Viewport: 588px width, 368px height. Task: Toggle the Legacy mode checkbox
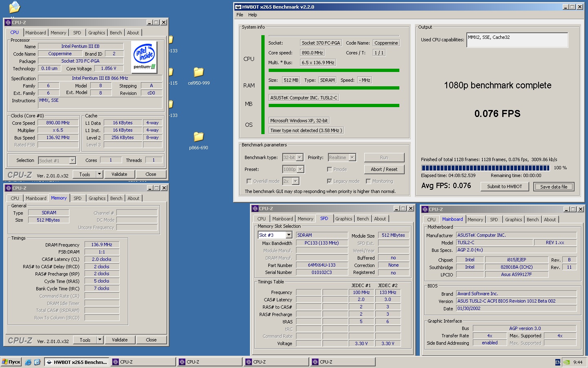point(330,181)
